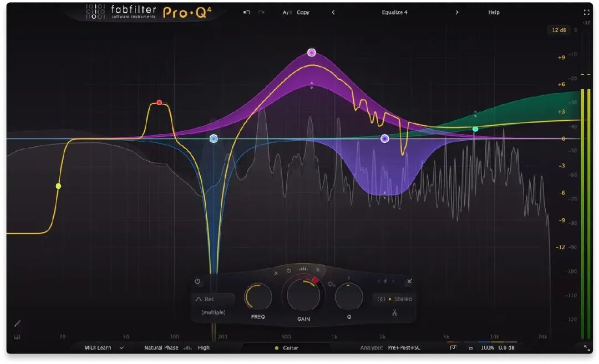Adjust the 0.0 dB output gain
599x364 pixels.
pos(506,347)
